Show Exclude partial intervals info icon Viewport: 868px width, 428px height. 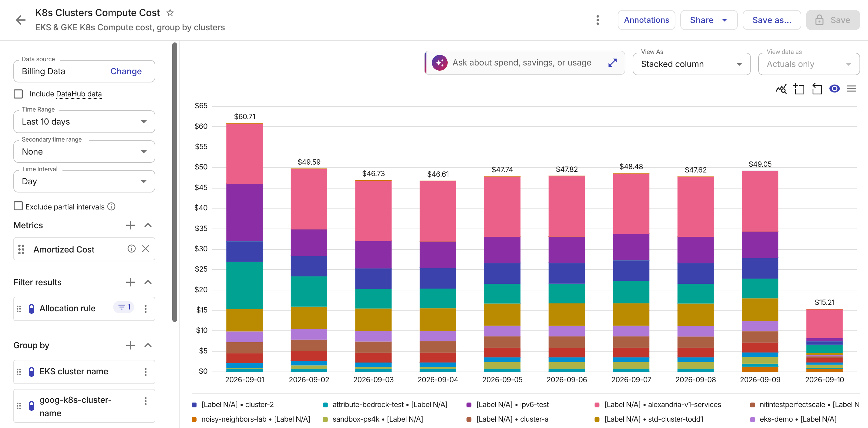coord(111,206)
